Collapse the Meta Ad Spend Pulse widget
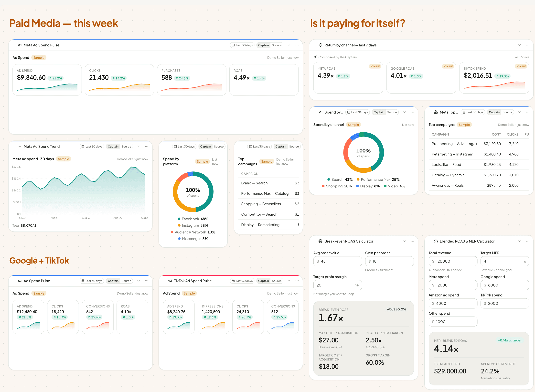The image size is (535, 392). [x=289, y=45]
